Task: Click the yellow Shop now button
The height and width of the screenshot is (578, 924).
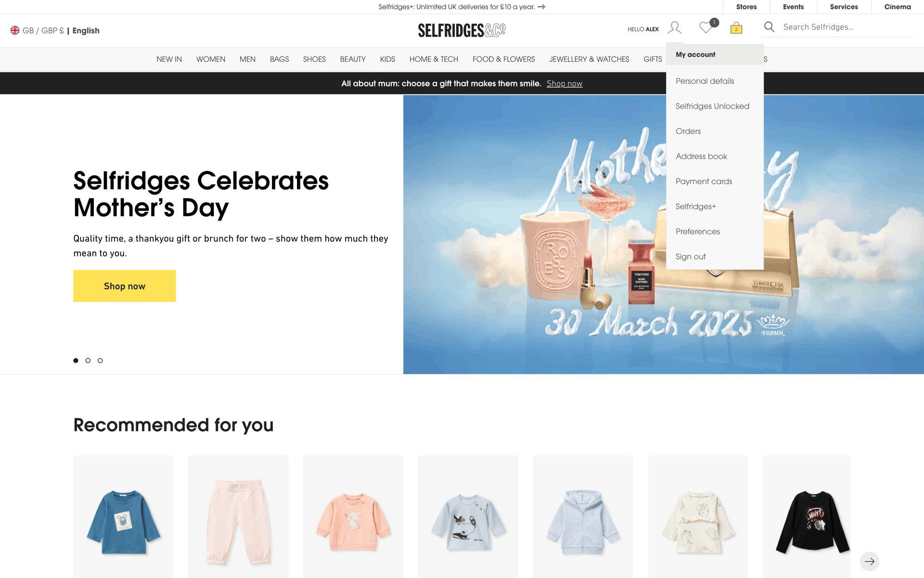Action: pos(124,286)
